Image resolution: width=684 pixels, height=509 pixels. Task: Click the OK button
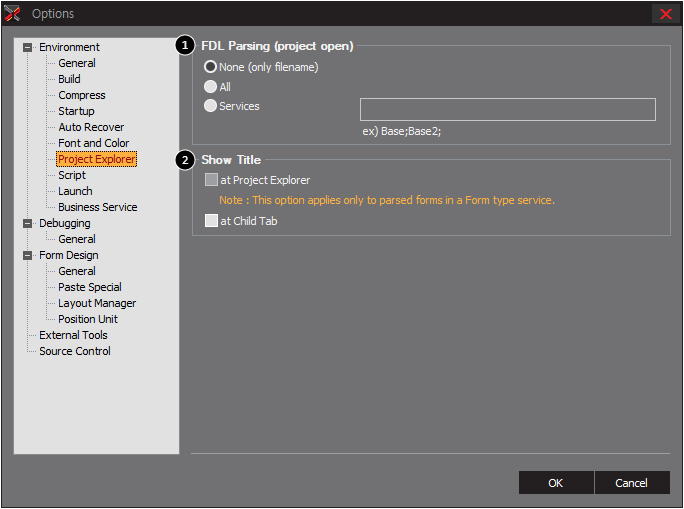tap(556, 482)
